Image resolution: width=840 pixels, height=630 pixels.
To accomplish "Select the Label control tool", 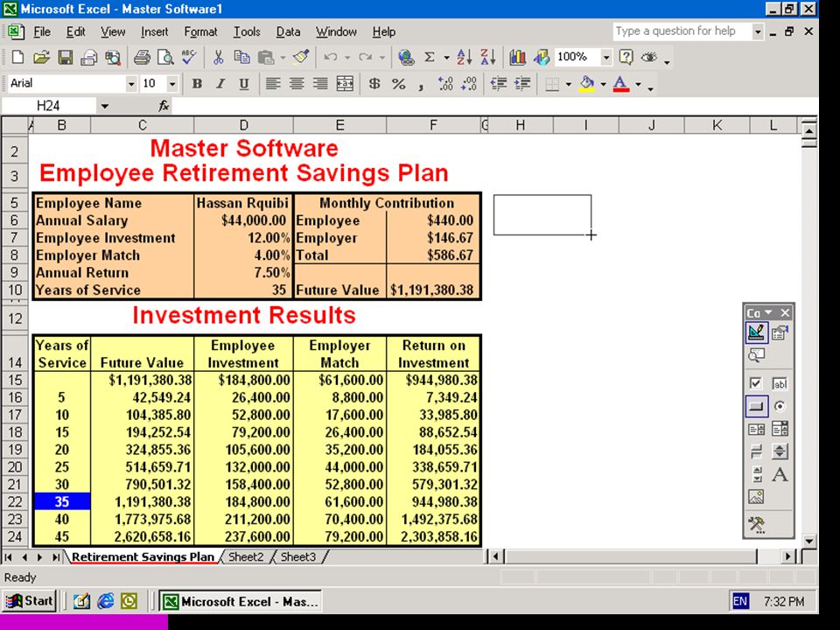I will click(x=780, y=474).
